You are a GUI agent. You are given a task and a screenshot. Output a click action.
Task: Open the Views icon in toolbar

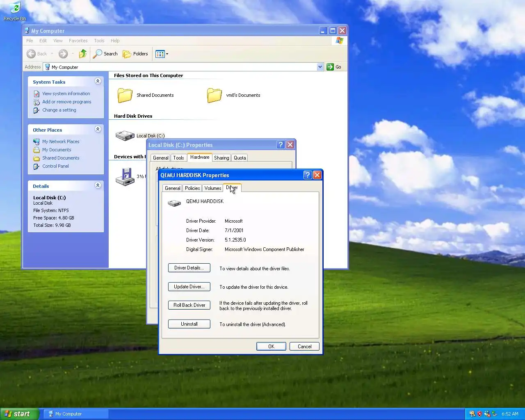coord(160,54)
